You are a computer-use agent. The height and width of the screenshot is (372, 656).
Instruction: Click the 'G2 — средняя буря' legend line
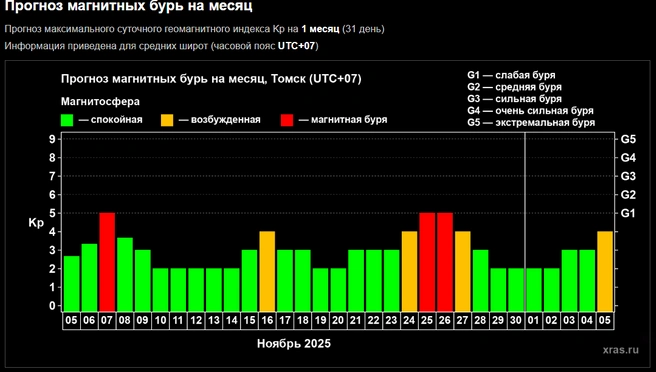(514, 87)
